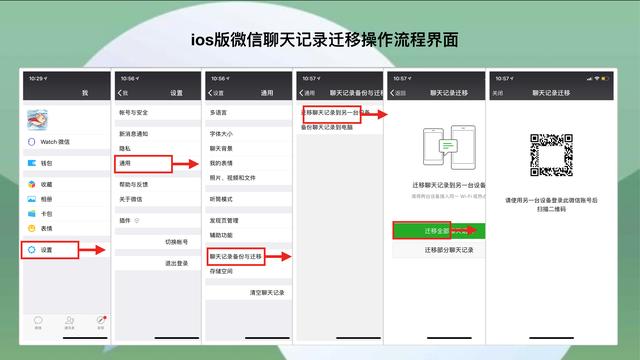
Task: Open the 表情 sticker smiley icon
Action: [x=31, y=228]
